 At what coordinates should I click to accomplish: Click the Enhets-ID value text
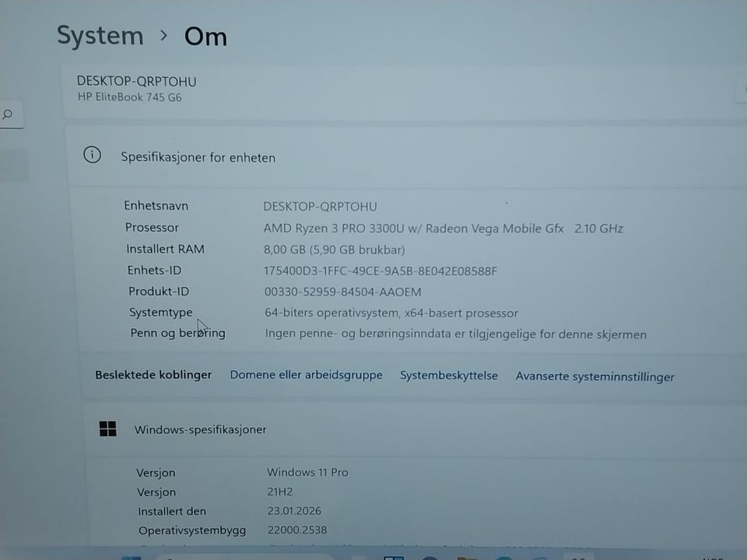(x=381, y=271)
